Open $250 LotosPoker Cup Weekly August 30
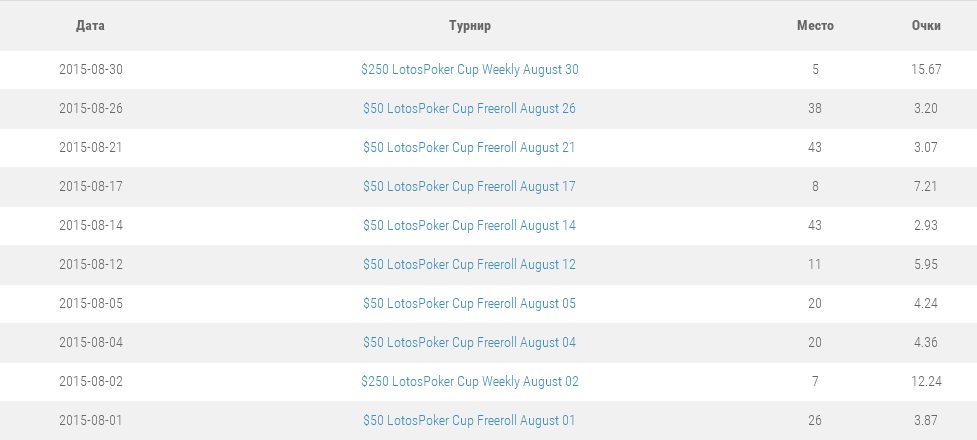The image size is (977, 440). [469, 70]
